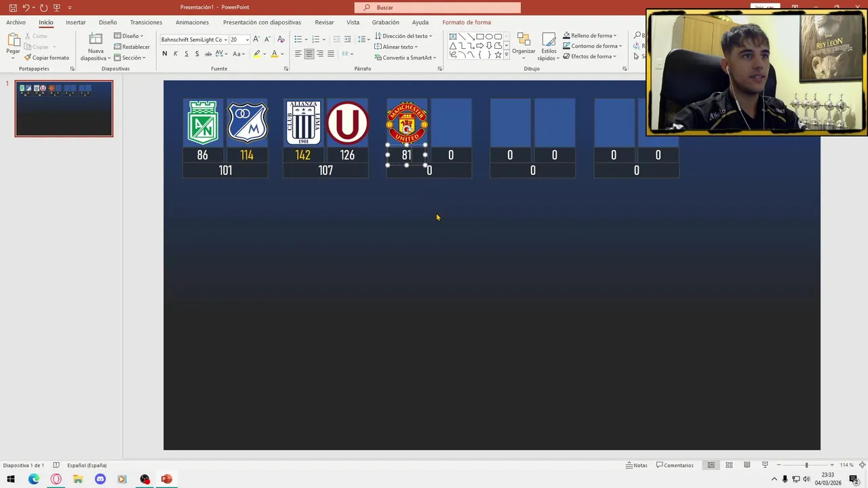Open Formato de forma tab

pyautogui.click(x=467, y=22)
